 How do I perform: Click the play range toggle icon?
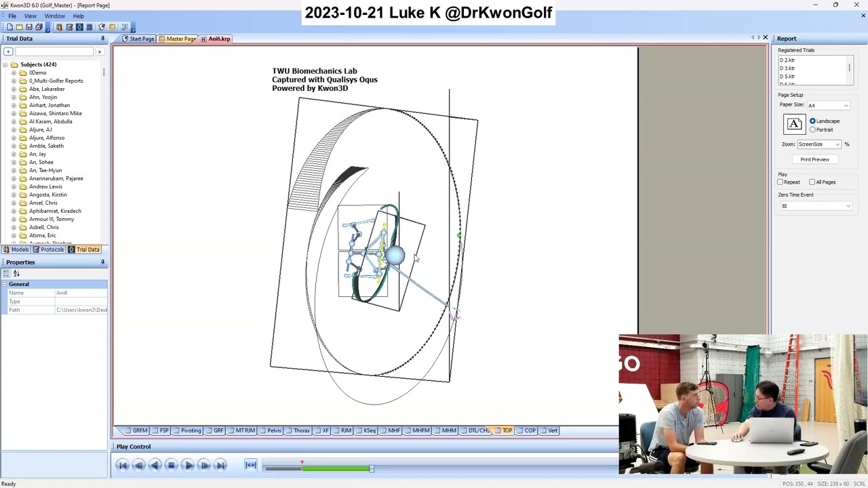(x=251, y=465)
